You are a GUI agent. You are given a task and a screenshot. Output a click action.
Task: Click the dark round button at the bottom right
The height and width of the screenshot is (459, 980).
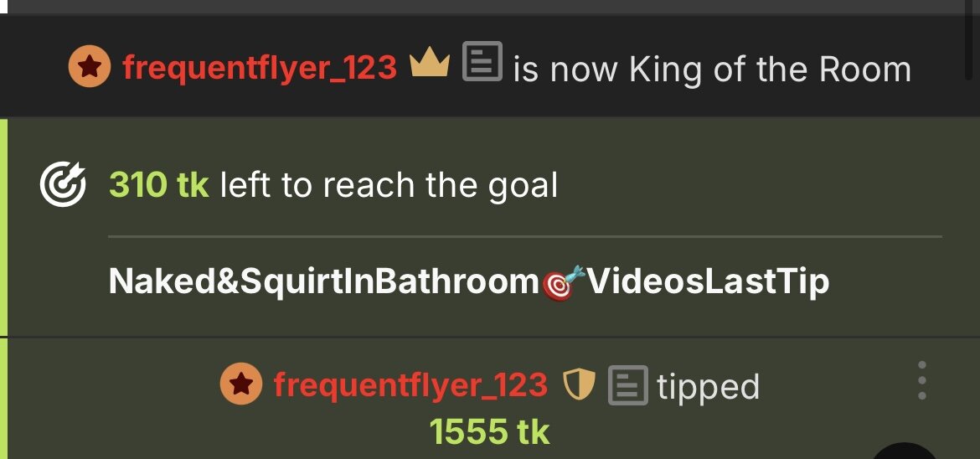(x=905, y=451)
